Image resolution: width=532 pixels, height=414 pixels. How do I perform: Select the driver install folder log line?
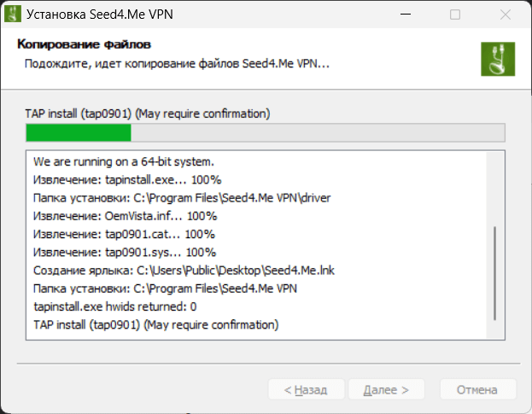point(182,197)
